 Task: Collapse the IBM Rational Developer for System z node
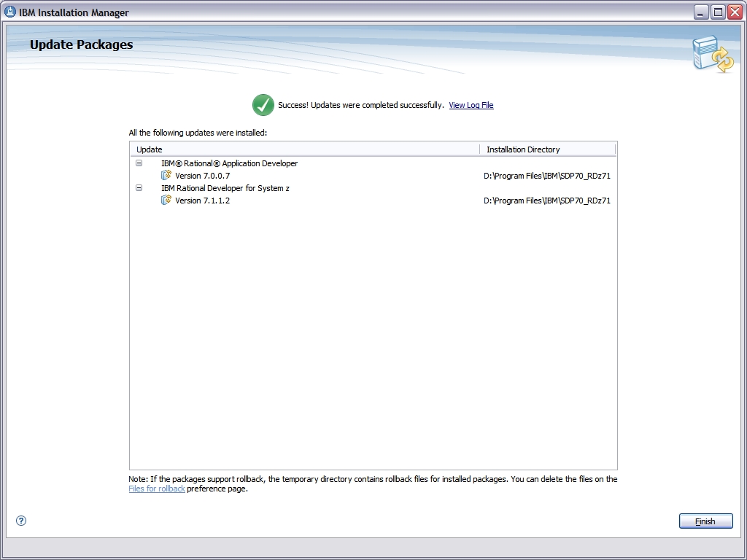pos(139,187)
